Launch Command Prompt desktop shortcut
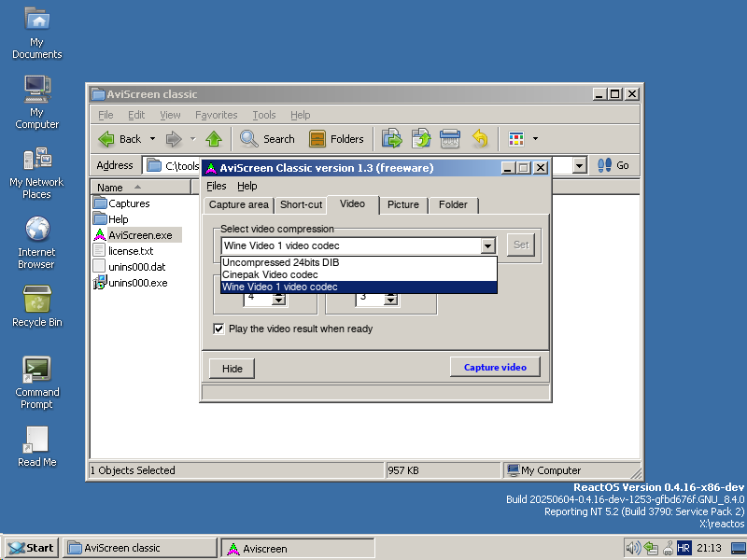Viewport: 747px width, 560px height. click(36, 383)
